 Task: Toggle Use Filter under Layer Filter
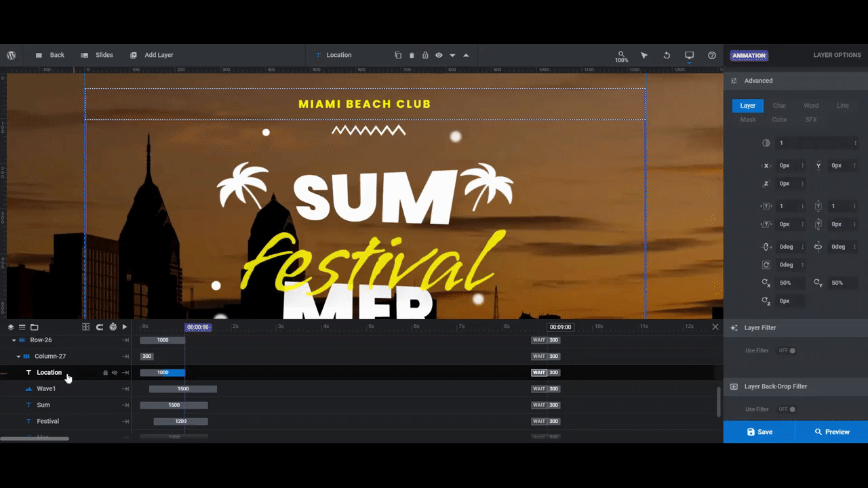click(x=787, y=350)
